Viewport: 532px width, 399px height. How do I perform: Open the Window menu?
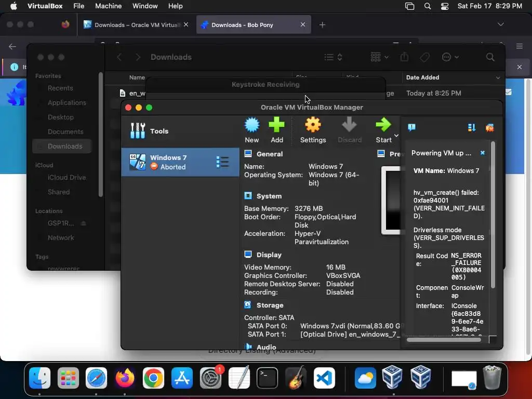pos(145,6)
